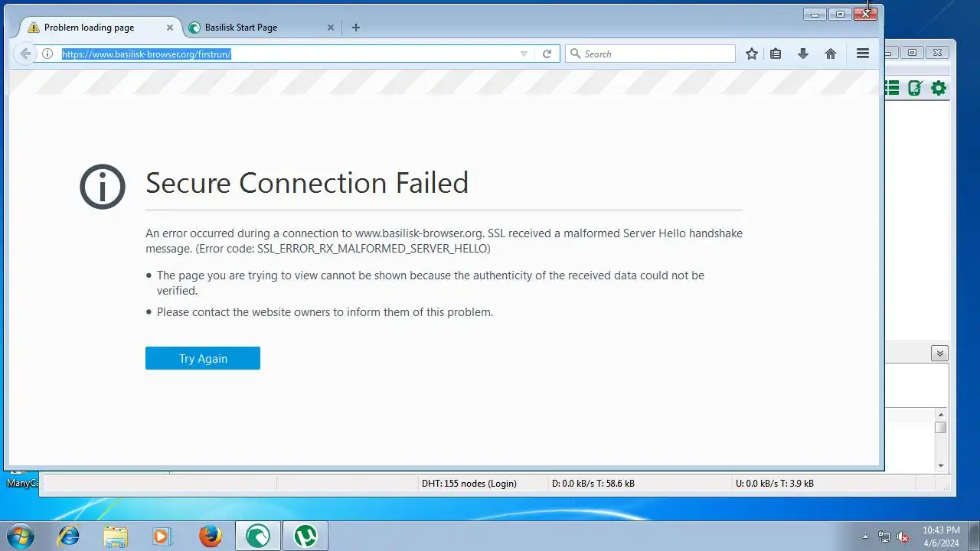Go back using the back arrow
This screenshot has height=551, width=980.
tap(25, 54)
